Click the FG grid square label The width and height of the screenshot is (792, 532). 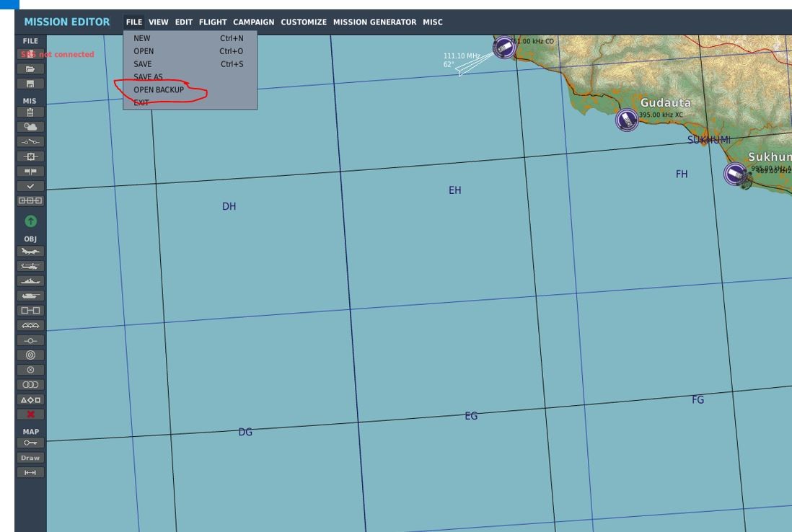(x=698, y=400)
